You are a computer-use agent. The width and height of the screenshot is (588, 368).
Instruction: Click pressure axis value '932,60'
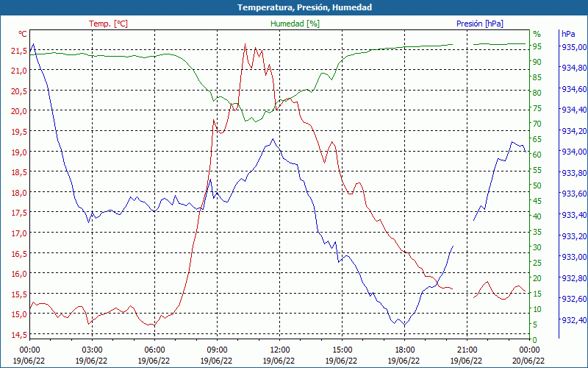coord(573,299)
